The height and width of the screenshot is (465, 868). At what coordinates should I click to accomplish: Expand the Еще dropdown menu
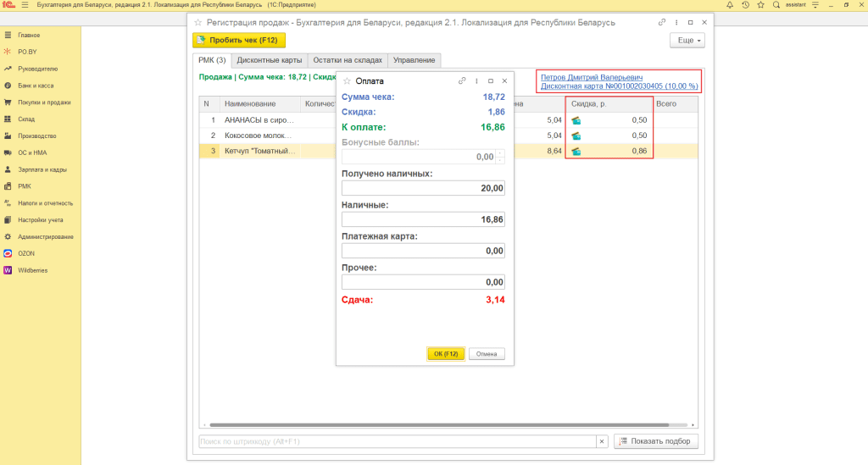pos(686,40)
